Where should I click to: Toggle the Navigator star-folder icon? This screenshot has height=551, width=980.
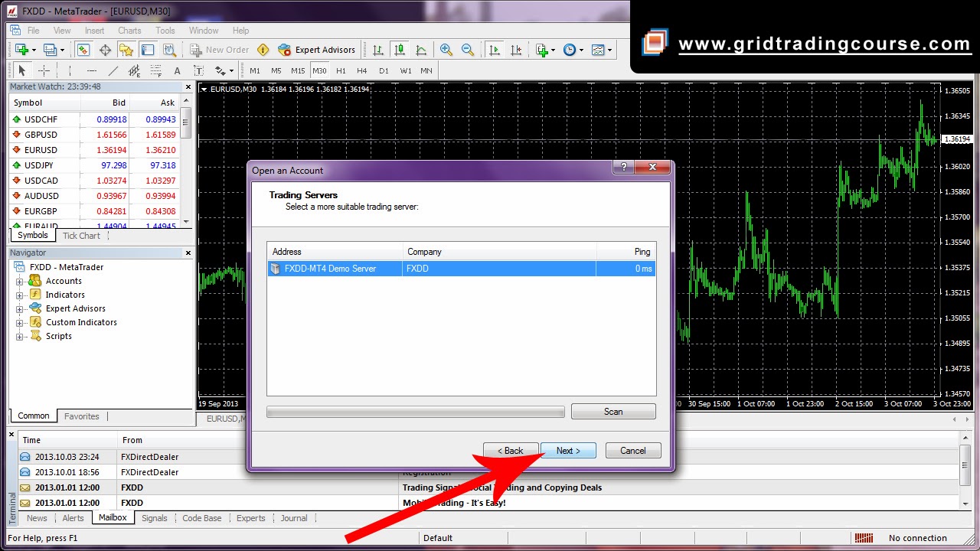126,50
